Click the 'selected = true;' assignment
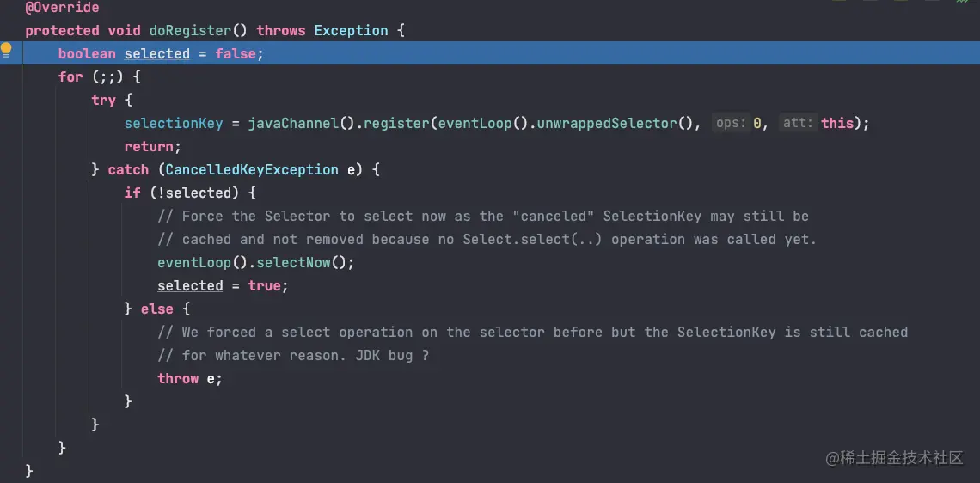This screenshot has width=980, height=483. tap(224, 285)
